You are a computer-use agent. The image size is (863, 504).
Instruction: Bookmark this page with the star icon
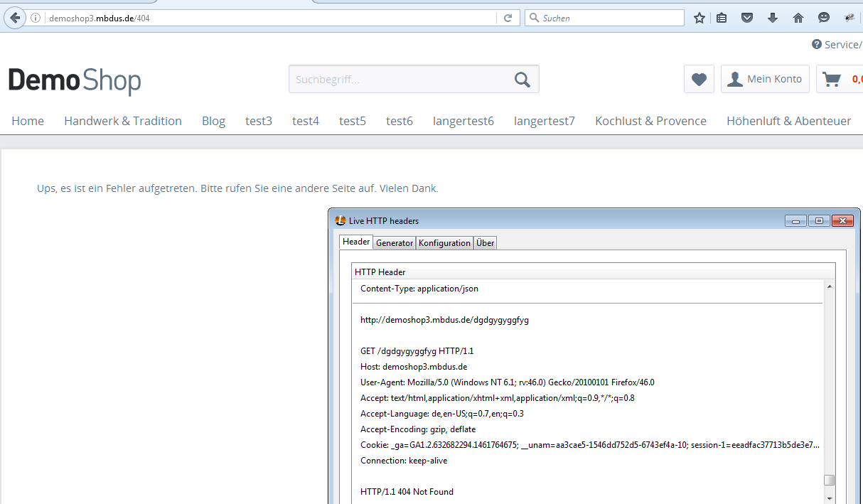(x=699, y=18)
